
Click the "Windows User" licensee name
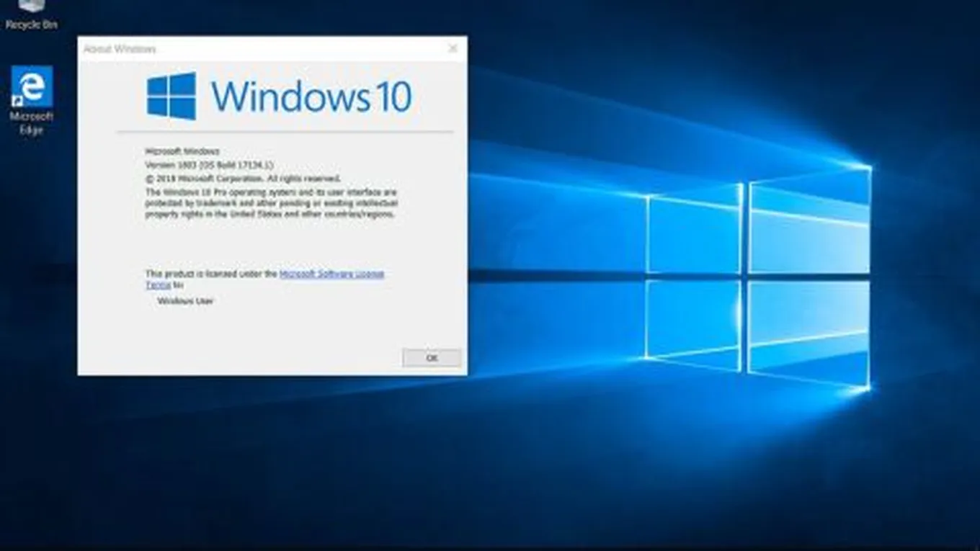pos(185,301)
